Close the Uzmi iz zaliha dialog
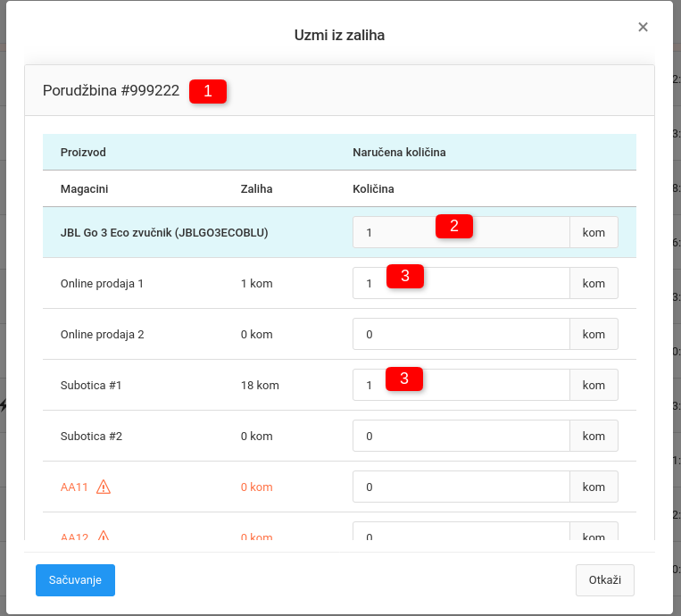The image size is (681, 616). [x=643, y=27]
